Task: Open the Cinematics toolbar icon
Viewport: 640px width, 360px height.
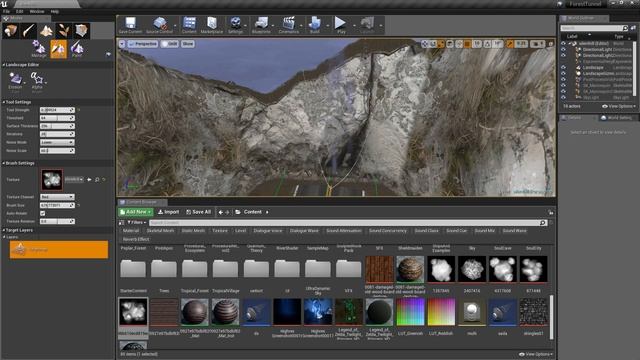Action: click(289, 25)
